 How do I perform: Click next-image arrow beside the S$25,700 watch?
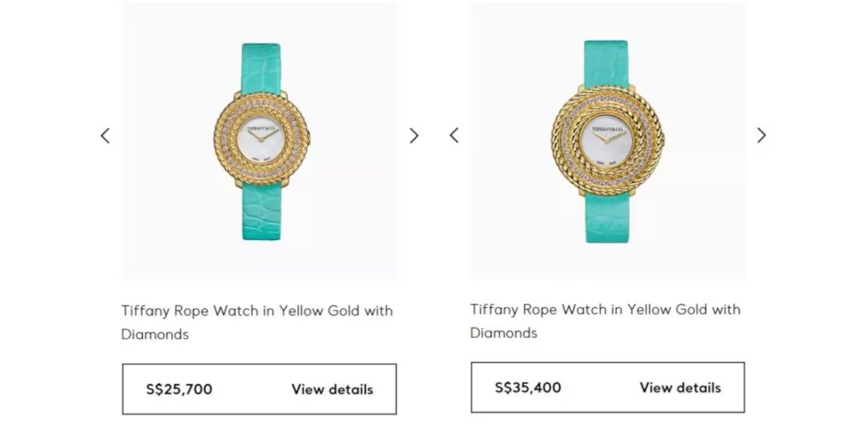(x=414, y=136)
